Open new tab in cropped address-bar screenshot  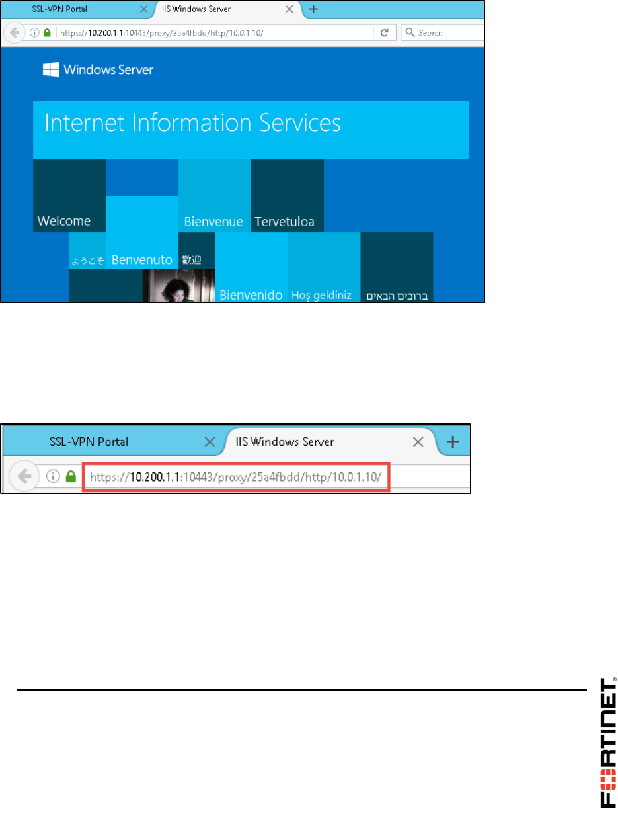453,442
